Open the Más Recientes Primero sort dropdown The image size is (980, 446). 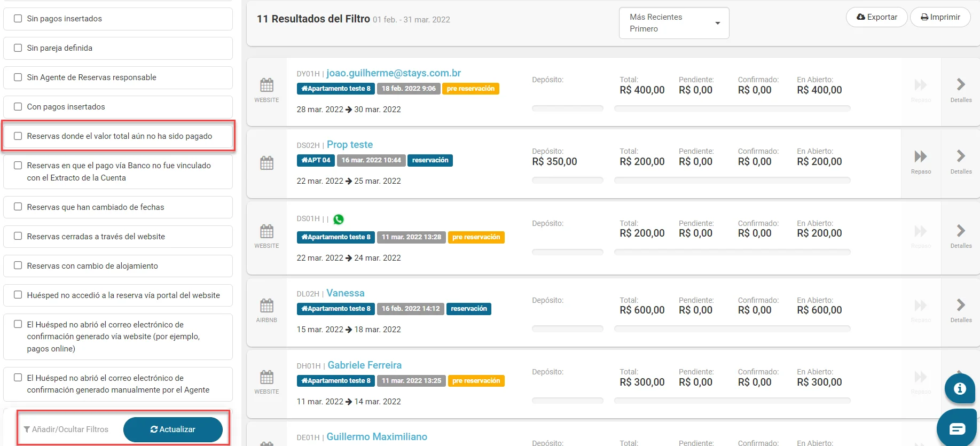[x=674, y=23]
